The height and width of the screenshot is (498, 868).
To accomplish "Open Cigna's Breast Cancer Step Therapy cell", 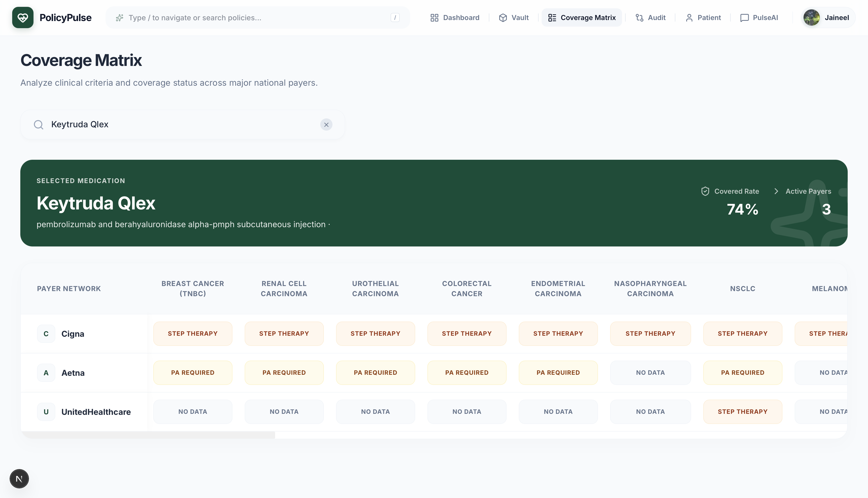I will point(193,333).
